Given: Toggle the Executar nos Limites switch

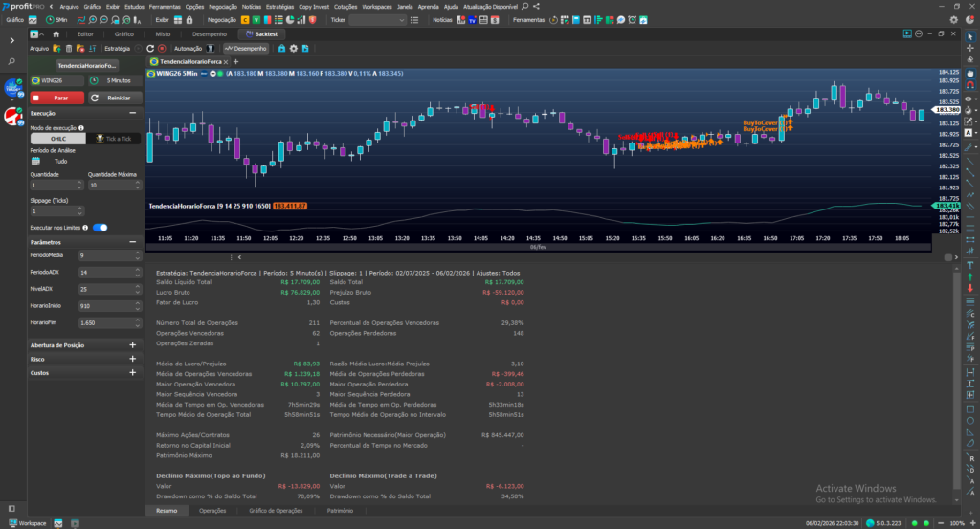Looking at the screenshot, I should [100, 228].
